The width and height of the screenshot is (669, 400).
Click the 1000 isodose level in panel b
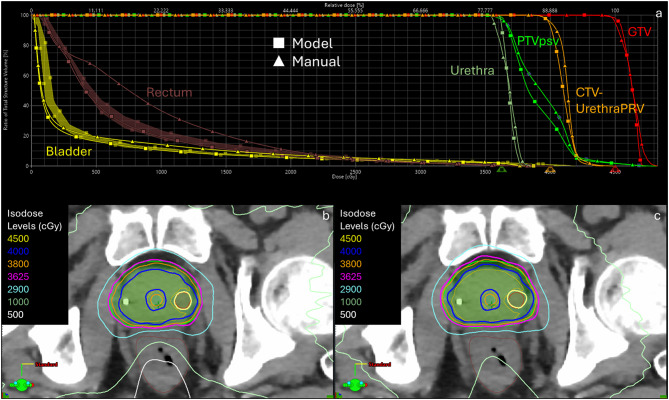point(18,301)
